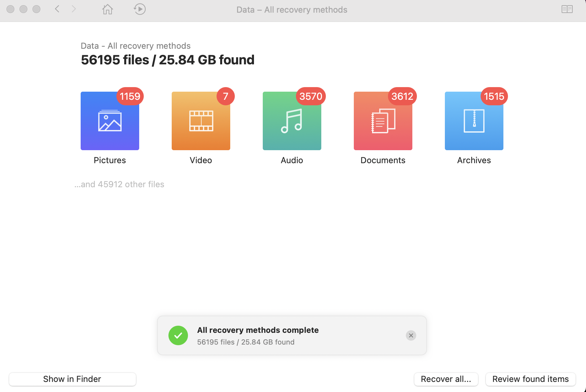Open the Video category tile

click(x=201, y=121)
